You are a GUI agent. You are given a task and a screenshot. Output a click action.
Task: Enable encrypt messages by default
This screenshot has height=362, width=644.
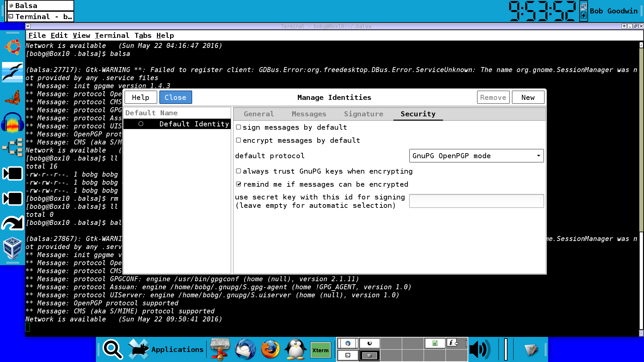238,140
